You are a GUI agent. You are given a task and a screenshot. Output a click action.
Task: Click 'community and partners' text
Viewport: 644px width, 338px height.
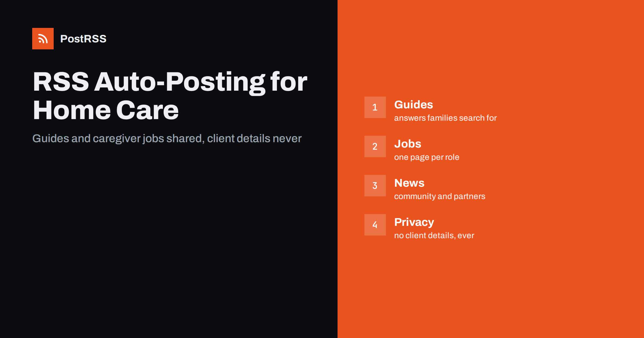tap(440, 196)
